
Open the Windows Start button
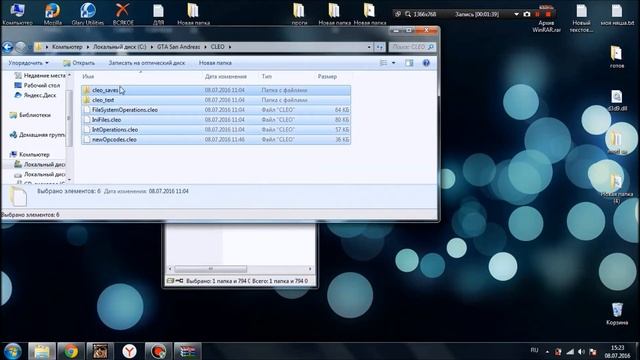click(x=13, y=351)
